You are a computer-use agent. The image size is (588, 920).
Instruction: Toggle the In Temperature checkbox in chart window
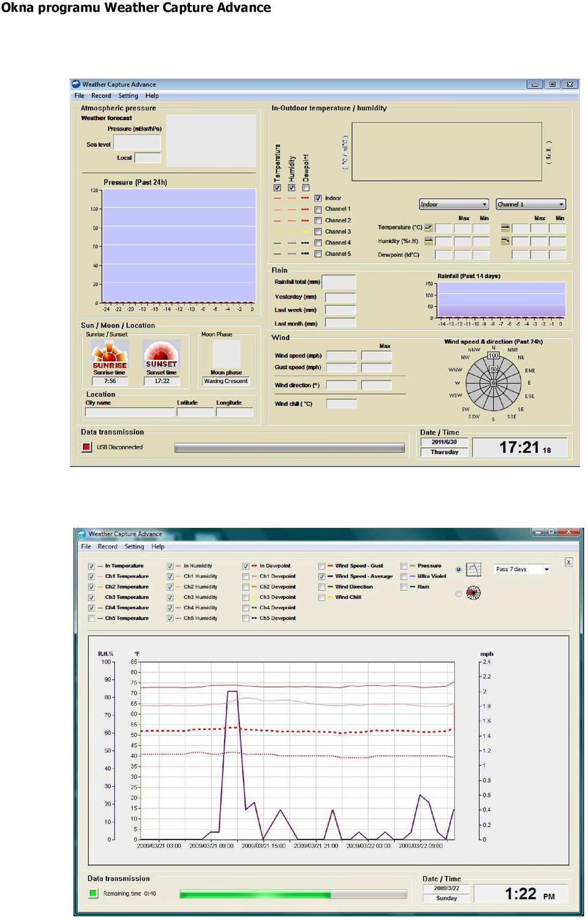(x=91, y=566)
